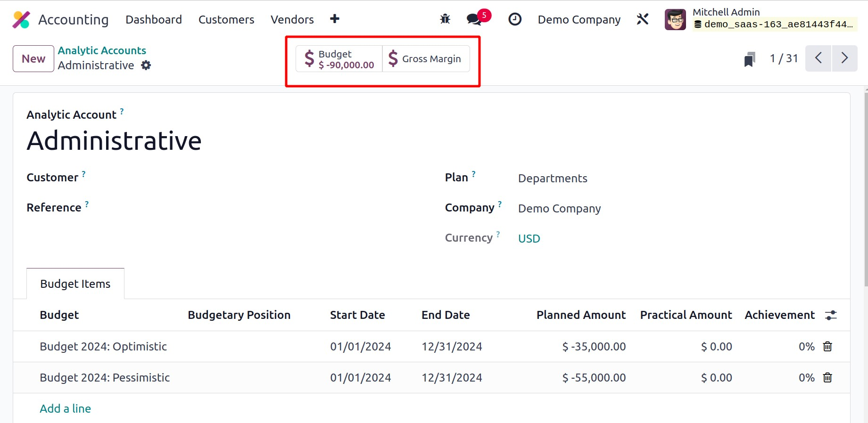Click the Budget stat button
Viewport: 868px width, 423px height.
click(x=339, y=59)
